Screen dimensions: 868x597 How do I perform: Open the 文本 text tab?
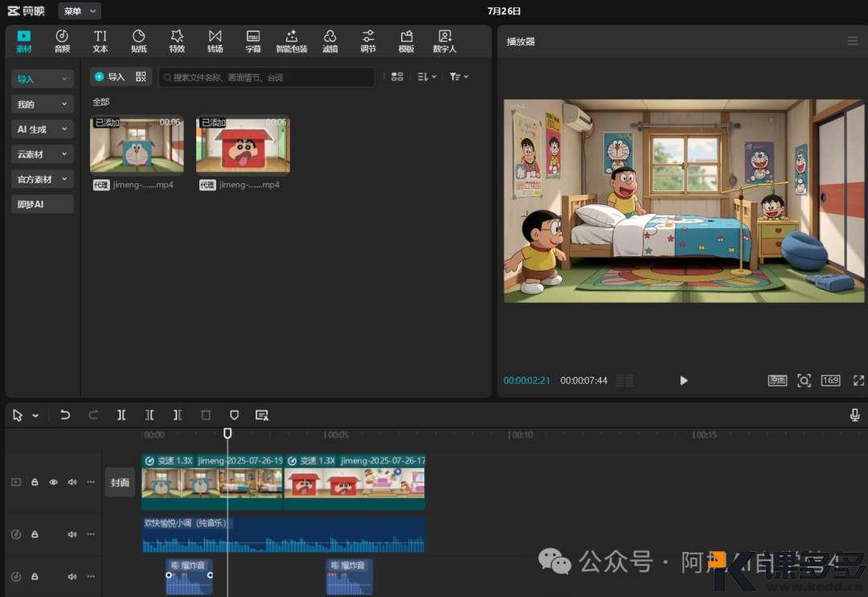pyautogui.click(x=100, y=42)
